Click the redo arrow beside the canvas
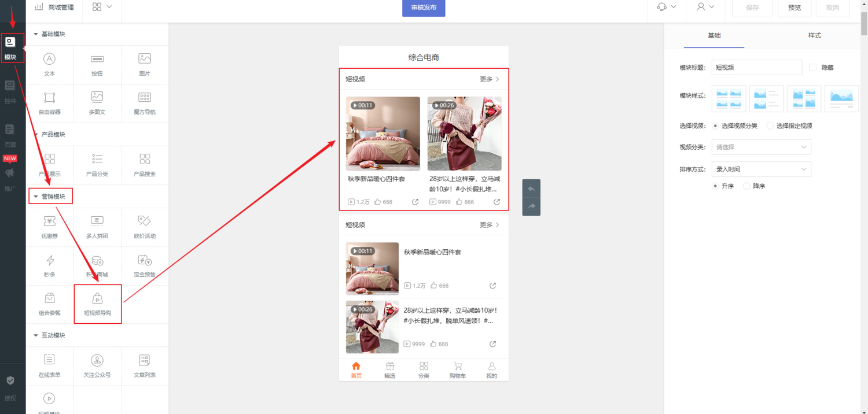The image size is (868, 414). point(531,206)
